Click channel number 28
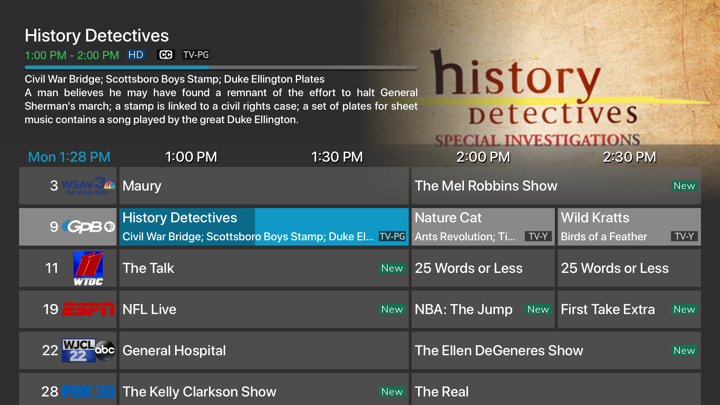 (x=50, y=392)
